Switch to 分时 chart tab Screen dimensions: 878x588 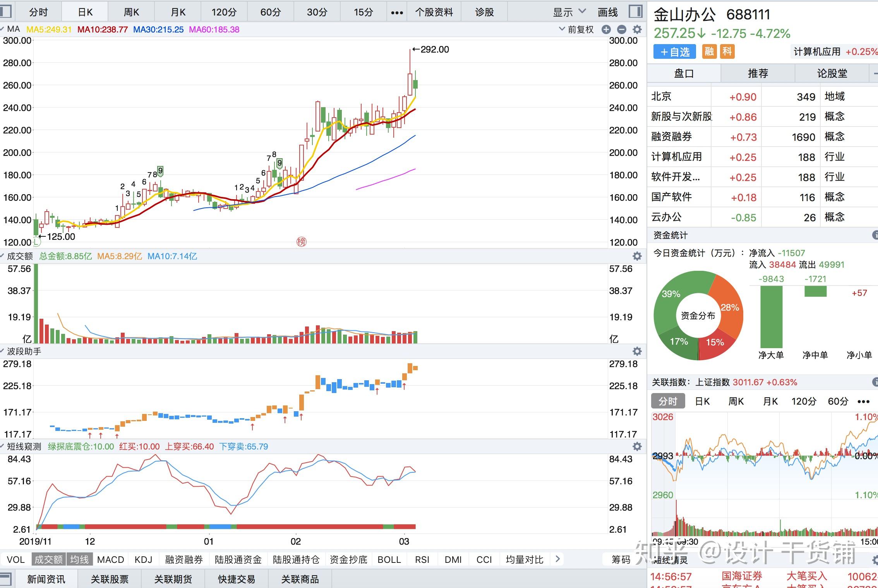click(x=38, y=12)
